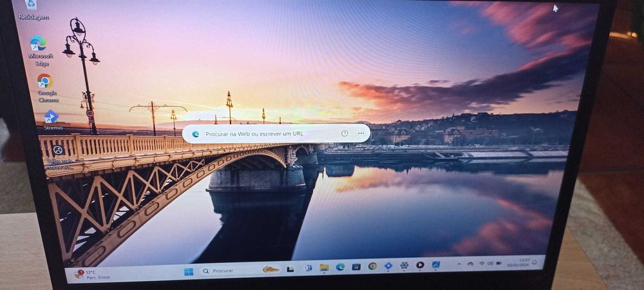Screen dimensions: 644x290
Task: Click the help question mark in the search bar
Action: pos(345,133)
